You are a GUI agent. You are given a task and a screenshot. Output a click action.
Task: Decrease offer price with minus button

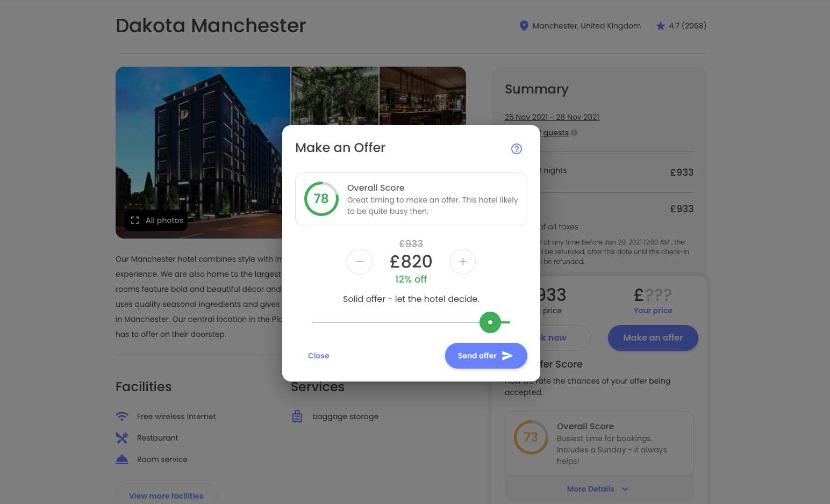click(x=360, y=262)
